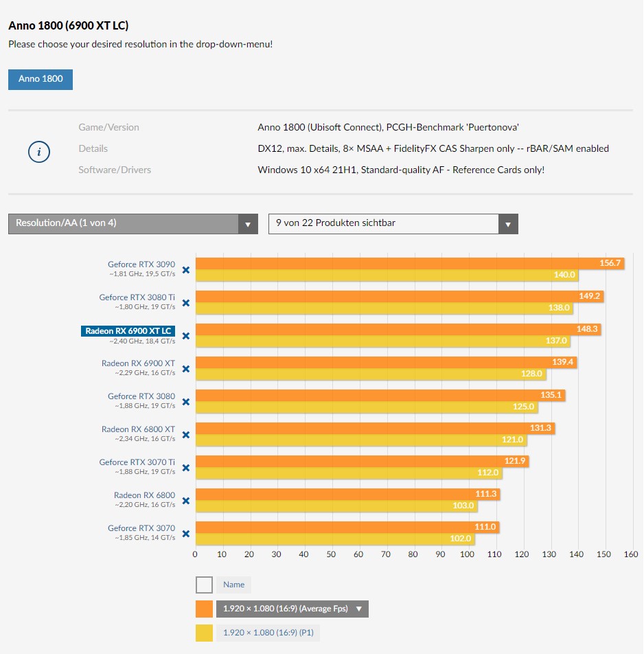The height and width of the screenshot is (654, 644).
Task: Click the 1.920 × 1.080 (P1) legend label
Action: click(x=268, y=633)
